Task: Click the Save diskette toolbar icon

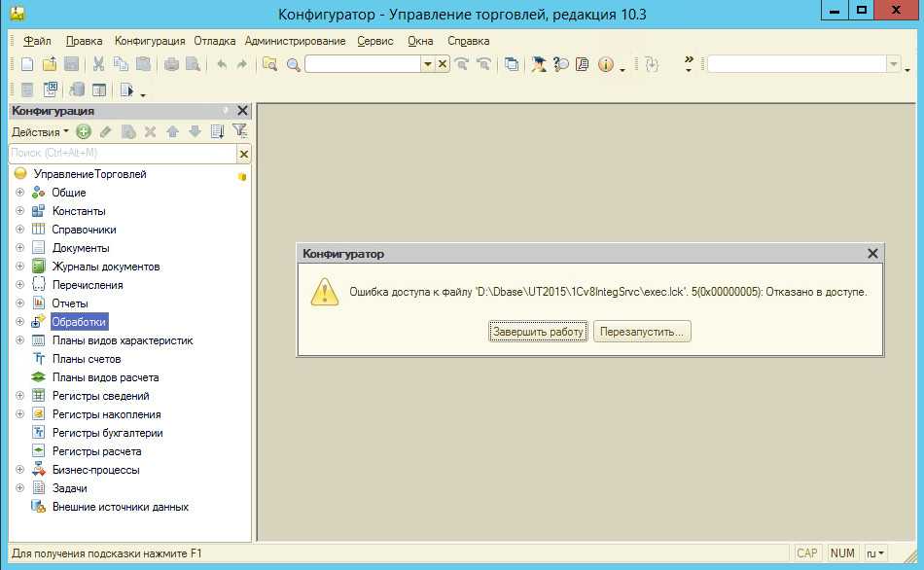Action: pos(71,64)
